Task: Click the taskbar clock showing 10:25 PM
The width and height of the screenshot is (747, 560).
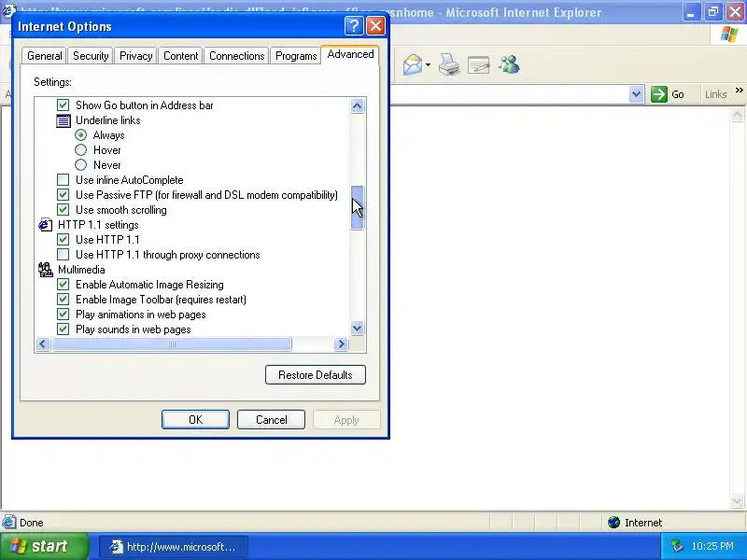Action: coord(712,546)
